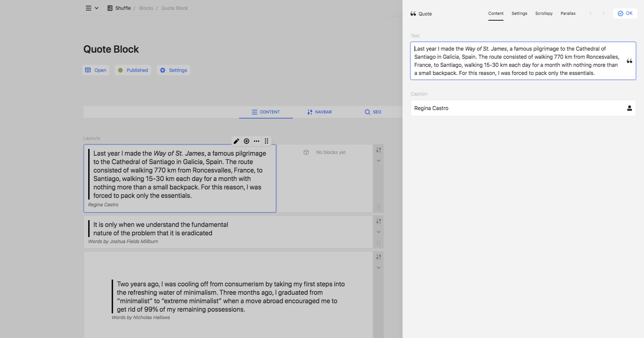Click the layout settings sliders icon in first row
Viewport: 644px width, 338px height.
(379, 150)
